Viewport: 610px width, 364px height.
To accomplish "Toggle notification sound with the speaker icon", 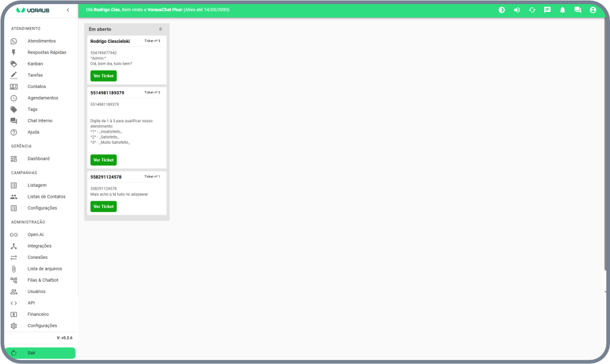I will 517,10.
